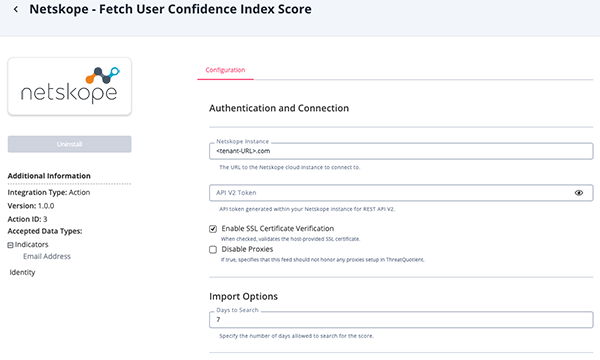Viewport: 600px width, 360px height.
Task: Click the Netskope logo thumbnail
Action: tap(70, 86)
